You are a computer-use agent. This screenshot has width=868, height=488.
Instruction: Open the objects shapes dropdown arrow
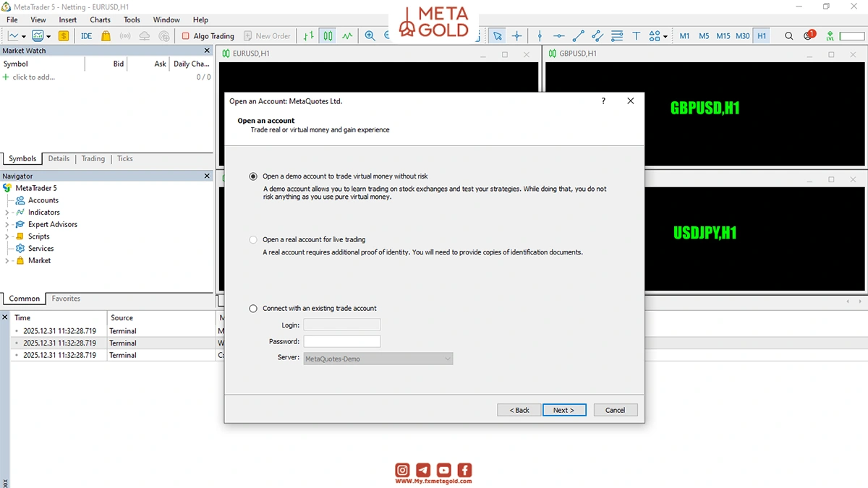point(665,36)
